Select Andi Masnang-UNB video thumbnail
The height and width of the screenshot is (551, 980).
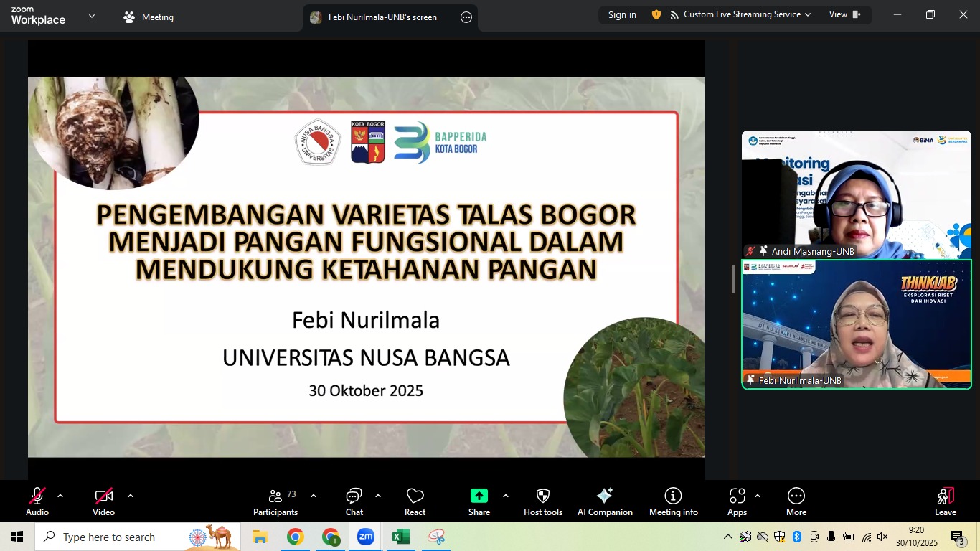point(856,194)
